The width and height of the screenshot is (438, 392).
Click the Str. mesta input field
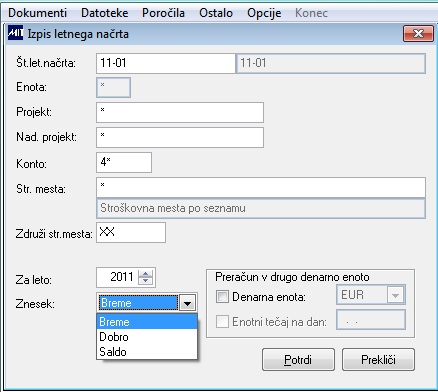coord(261,188)
